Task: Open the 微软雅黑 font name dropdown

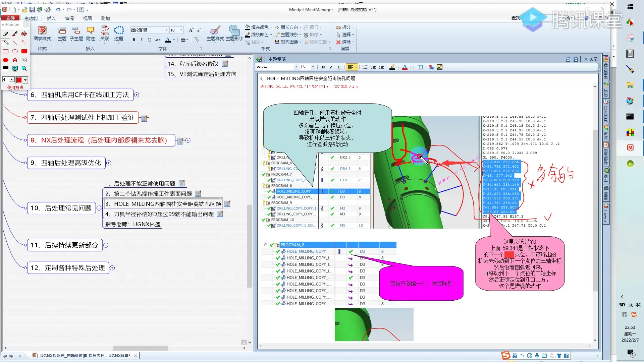Action: 166,30
